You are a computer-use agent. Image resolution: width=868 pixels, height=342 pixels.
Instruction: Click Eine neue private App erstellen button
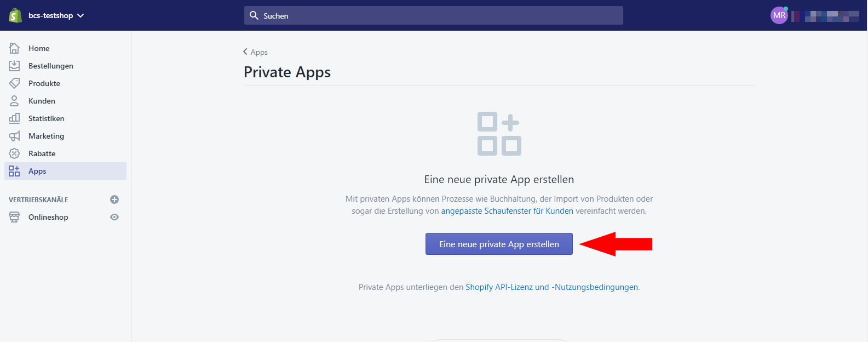click(x=499, y=244)
